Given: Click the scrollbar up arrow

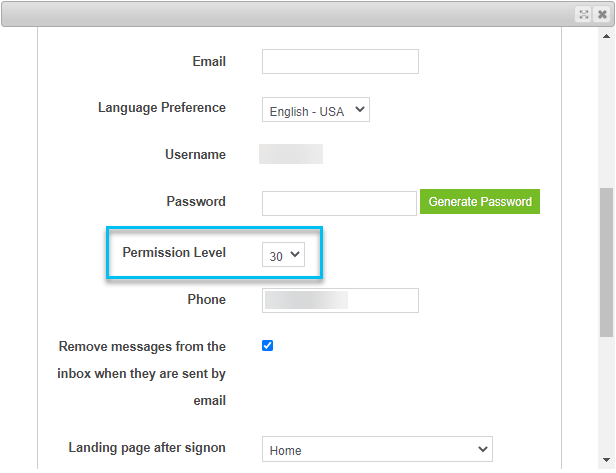Looking at the screenshot, I should [x=607, y=37].
